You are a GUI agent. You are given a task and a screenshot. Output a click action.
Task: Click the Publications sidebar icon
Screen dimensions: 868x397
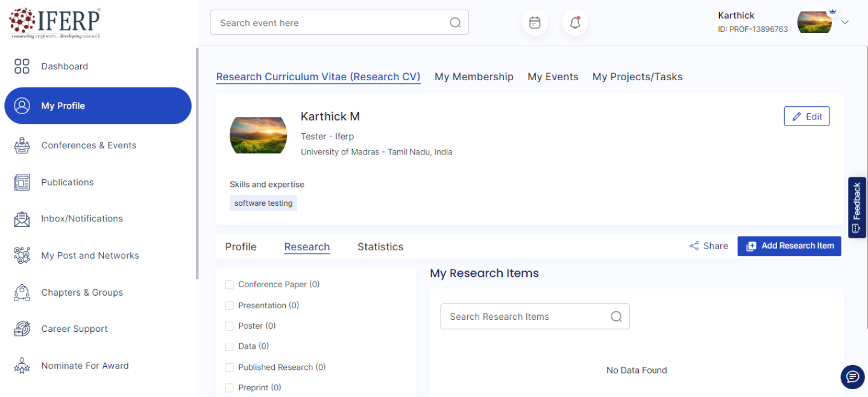(22, 182)
